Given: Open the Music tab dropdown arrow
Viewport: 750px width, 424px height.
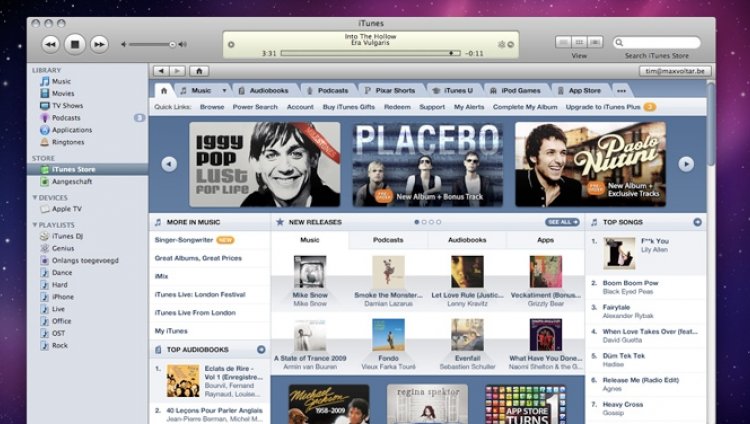Looking at the screenshot, I should point(224,90).
